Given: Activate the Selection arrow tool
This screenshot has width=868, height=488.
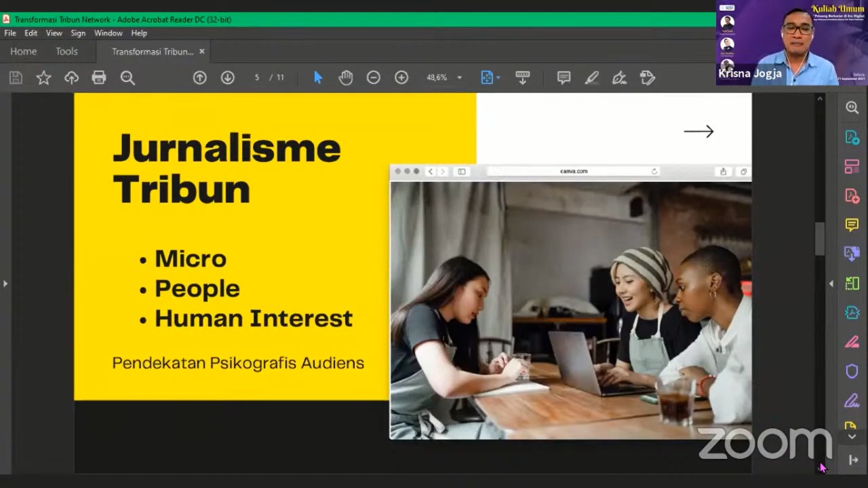Looking at the screenshot, I should click(x=318, y=78).
